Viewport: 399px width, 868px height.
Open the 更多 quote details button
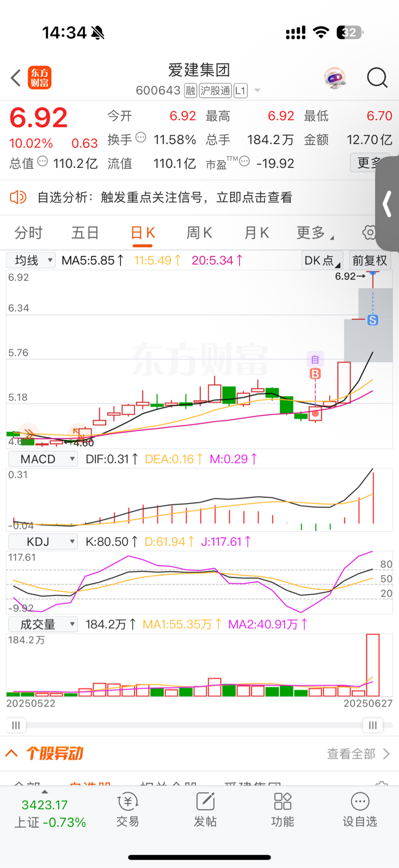point(369,163)
